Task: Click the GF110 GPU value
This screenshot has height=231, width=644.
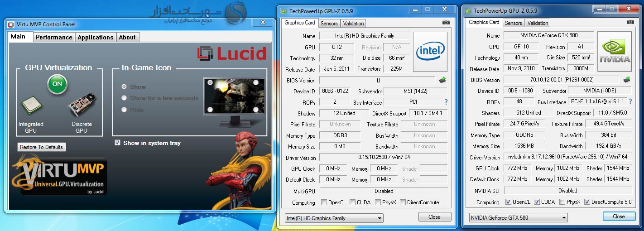Action: pyautogui.click(x=521, y=47)
